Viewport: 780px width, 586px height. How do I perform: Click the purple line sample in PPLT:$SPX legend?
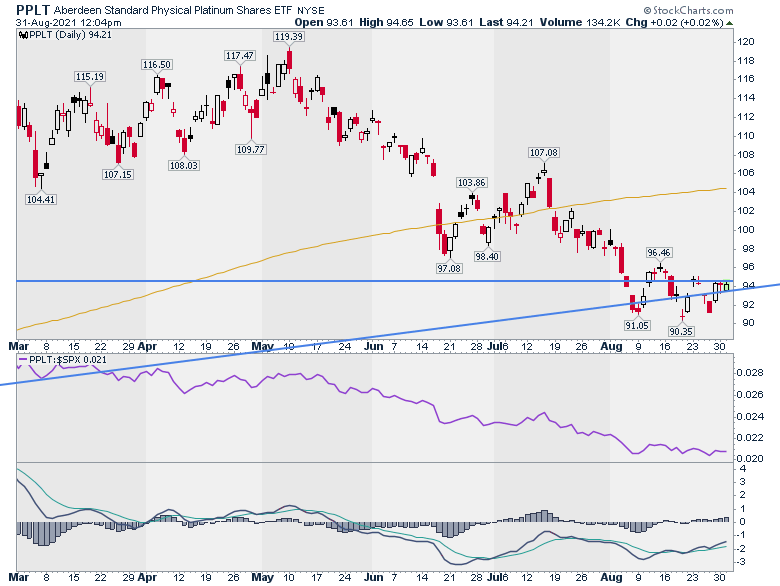click(22, 359)
